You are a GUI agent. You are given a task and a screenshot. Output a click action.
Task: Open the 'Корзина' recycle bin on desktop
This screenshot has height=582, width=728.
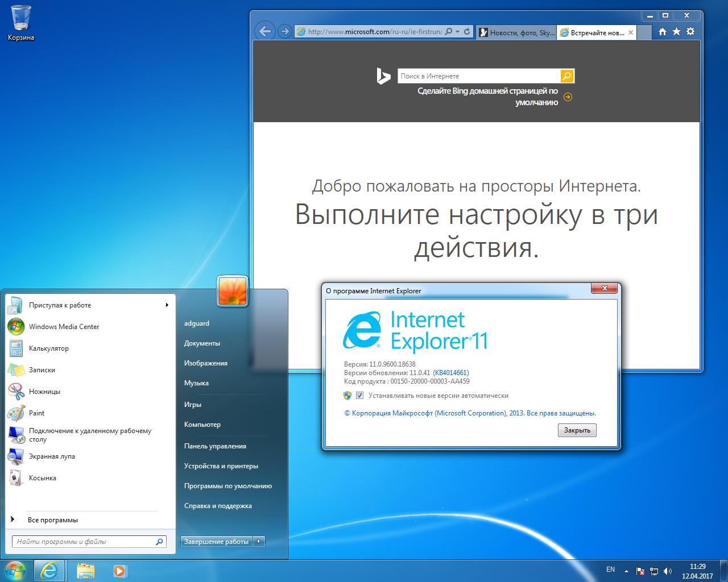point(21,23)
